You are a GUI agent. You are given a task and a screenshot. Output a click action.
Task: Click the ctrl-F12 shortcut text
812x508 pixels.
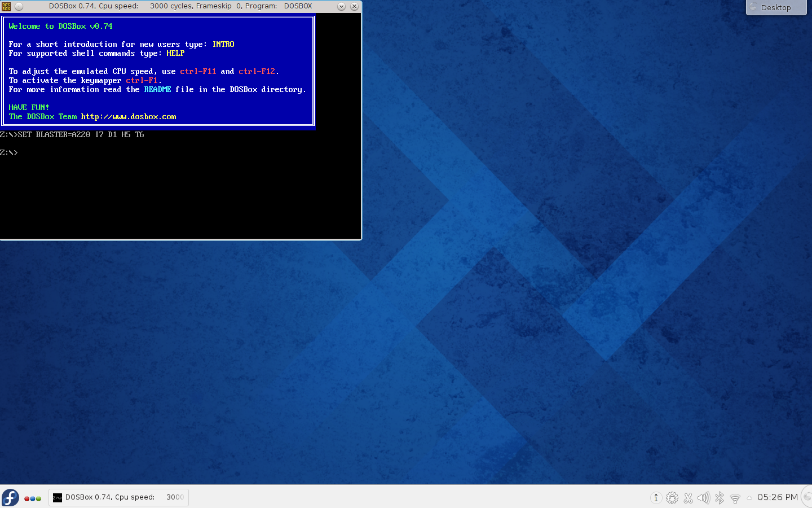(257, 71)
